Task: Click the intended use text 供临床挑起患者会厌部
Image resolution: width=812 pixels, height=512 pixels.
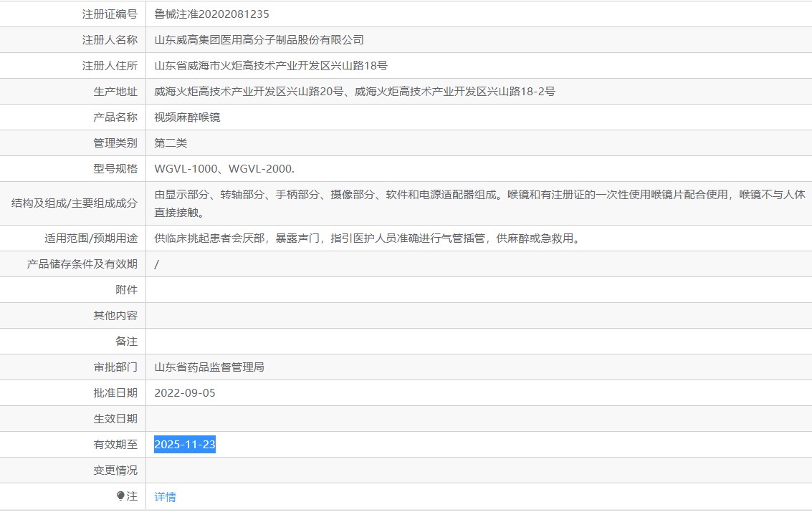Action: [367, 238]
